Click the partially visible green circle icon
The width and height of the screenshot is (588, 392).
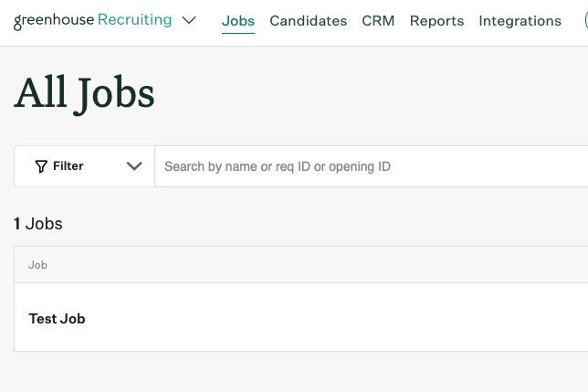[x=586, y=20]
